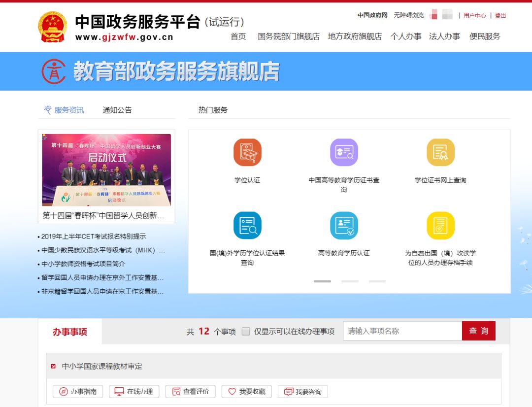Open 国(境)外学历学位认证结果查询 blue icon
The height and width of the screenshot is (407, 532).
pyautogui.click(x=247, y=225)
